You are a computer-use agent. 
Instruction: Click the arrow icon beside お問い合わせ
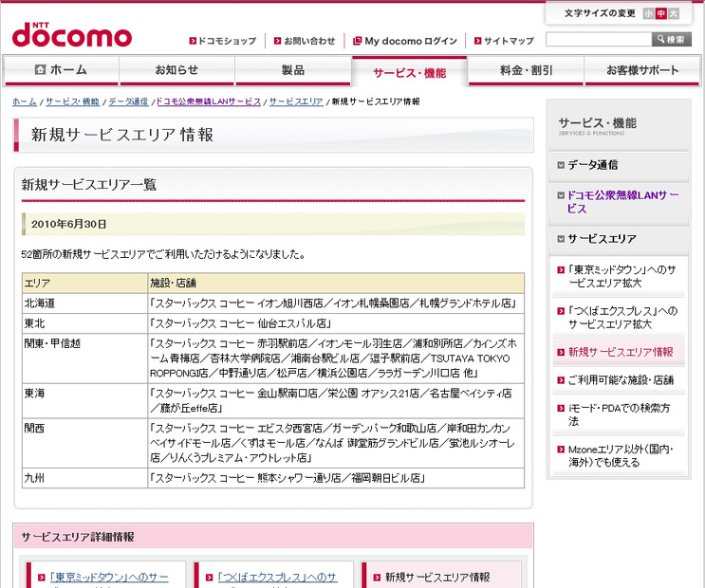pyautogui.click(x=277, y=41)
